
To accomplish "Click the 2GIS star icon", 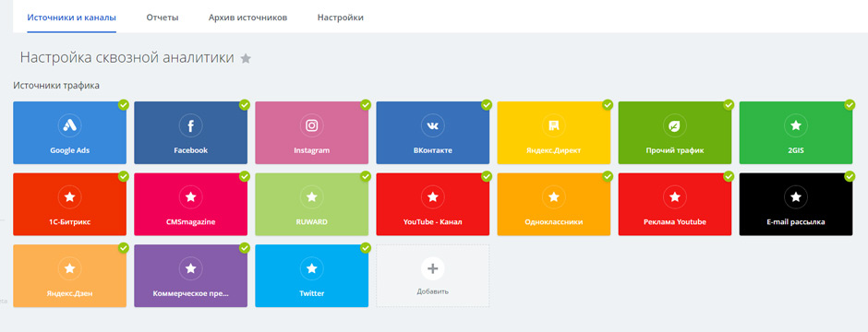I will [796, 126].
